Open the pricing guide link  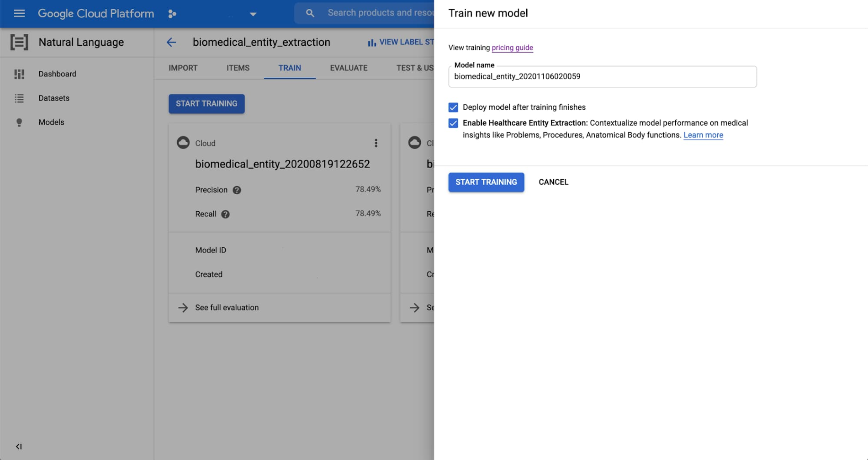[512, 48]
